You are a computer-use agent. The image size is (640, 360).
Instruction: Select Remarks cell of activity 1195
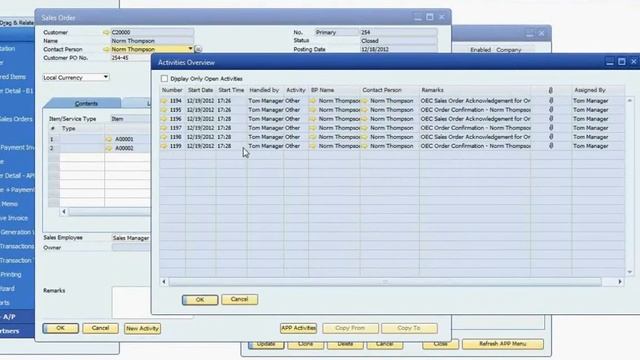476,110
